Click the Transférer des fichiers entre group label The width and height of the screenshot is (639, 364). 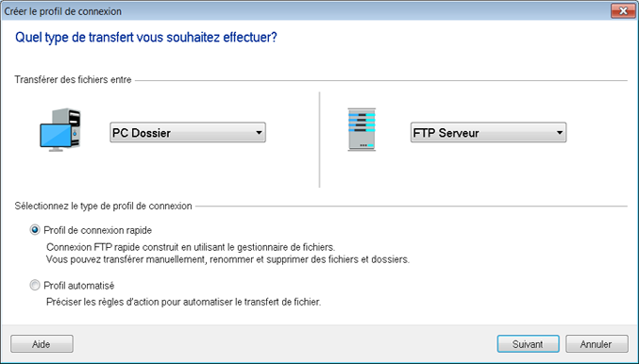coord(73,80)
